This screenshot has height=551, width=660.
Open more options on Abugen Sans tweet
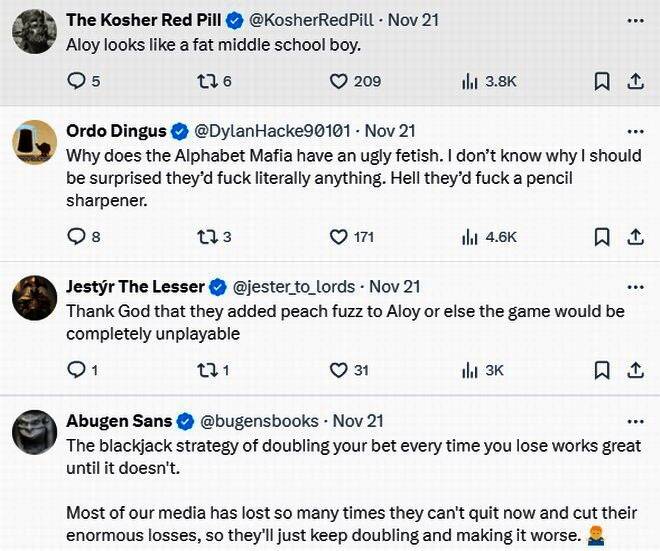635,421
